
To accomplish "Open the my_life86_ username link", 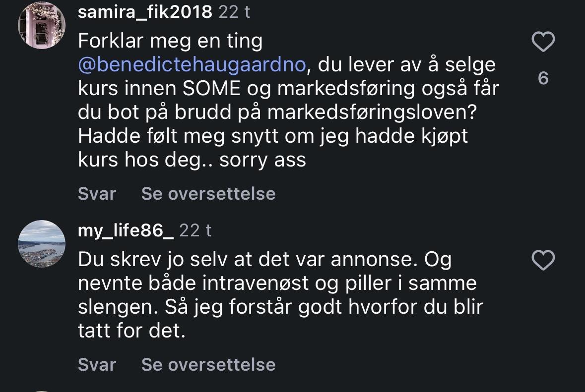I will tap(126, 230).
